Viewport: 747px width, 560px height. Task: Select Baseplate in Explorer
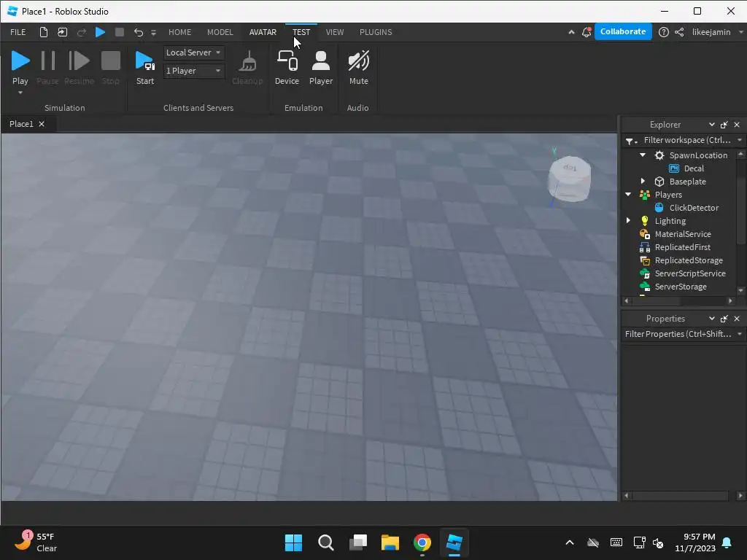pyautogui.click(x=687, y=182)
